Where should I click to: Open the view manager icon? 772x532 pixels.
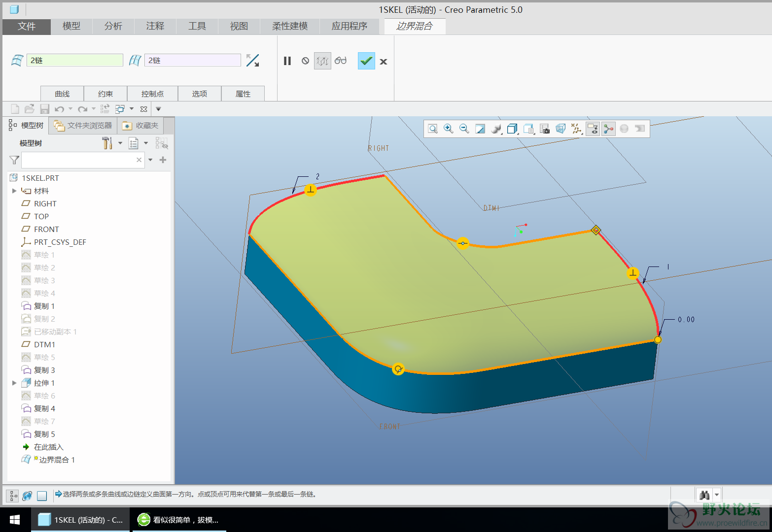[x=528, y=129]
